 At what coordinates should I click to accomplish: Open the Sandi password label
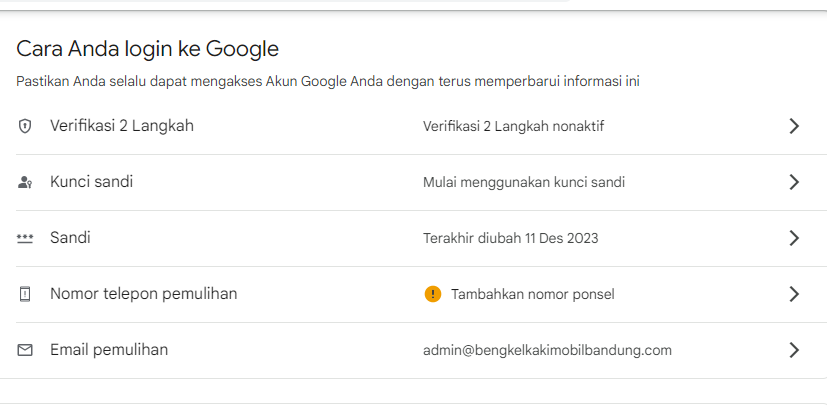point(70,238)
